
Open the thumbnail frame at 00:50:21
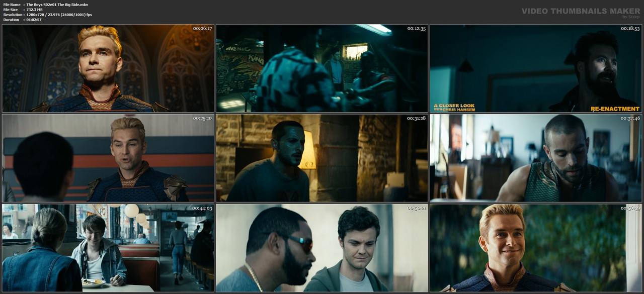click(322, 248)
